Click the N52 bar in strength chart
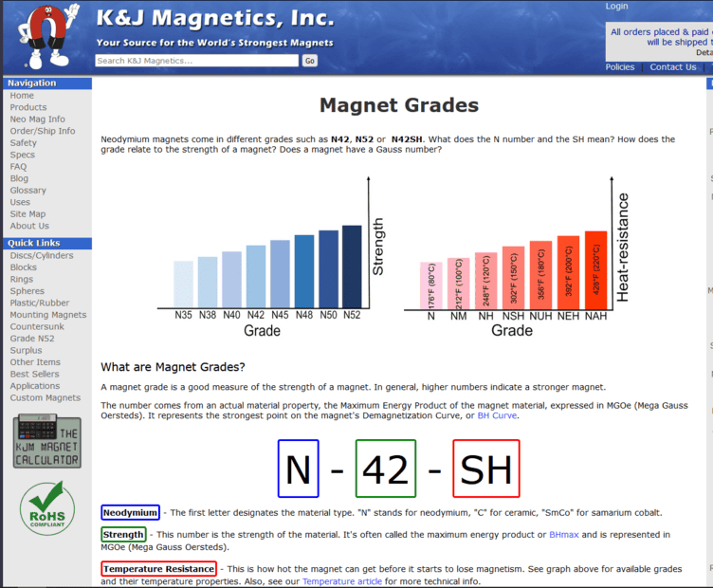This screenshot has width=713, height=588. point(352,266)
